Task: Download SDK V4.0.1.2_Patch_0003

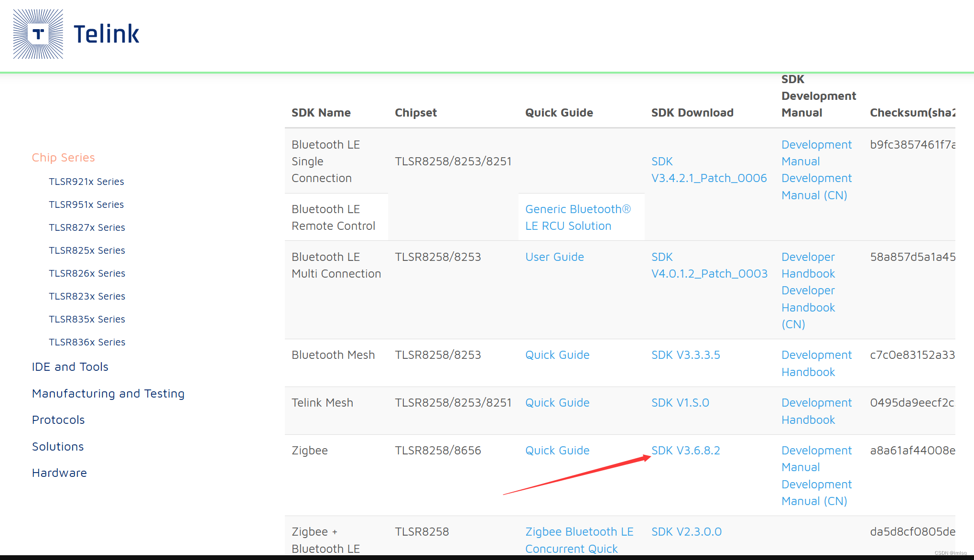Action: [x=709, y=273]
